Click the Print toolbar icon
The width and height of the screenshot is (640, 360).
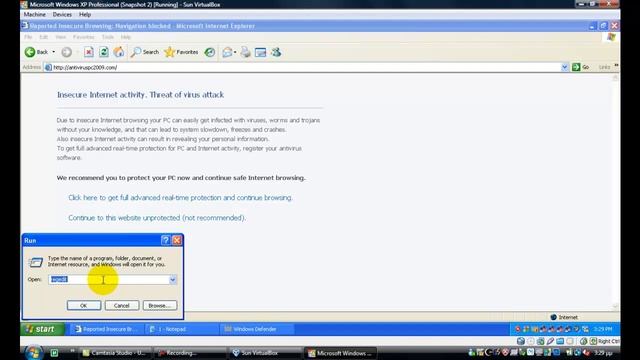click(245, 52)
